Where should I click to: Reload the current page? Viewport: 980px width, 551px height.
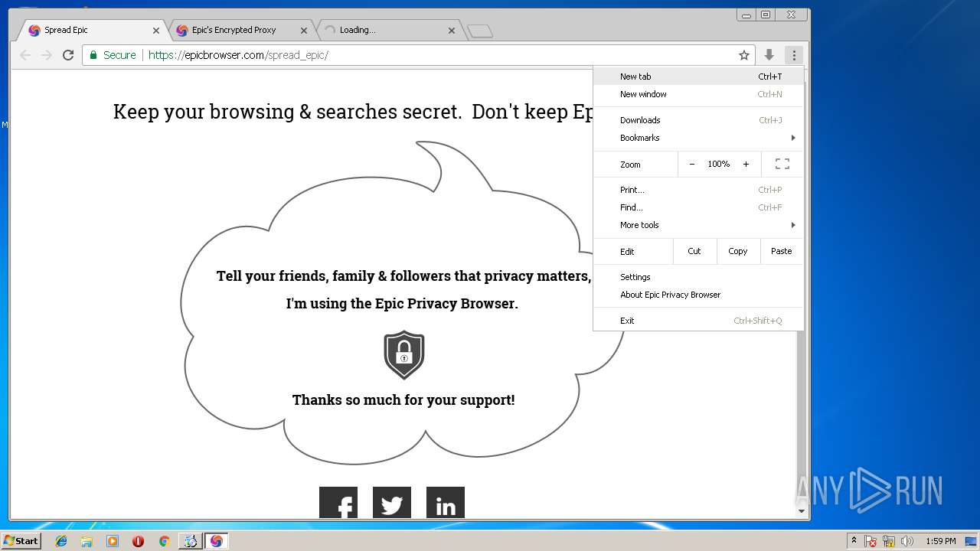click(x=68, y=55)
